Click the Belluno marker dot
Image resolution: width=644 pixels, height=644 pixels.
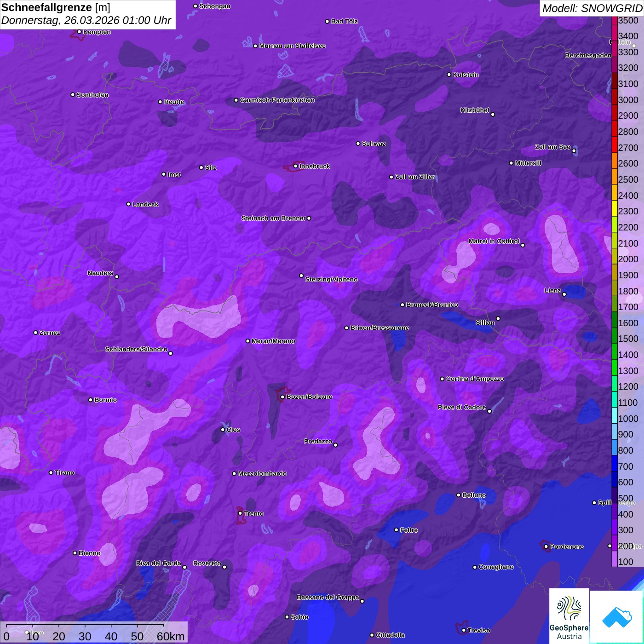click(x=458, y=495)
